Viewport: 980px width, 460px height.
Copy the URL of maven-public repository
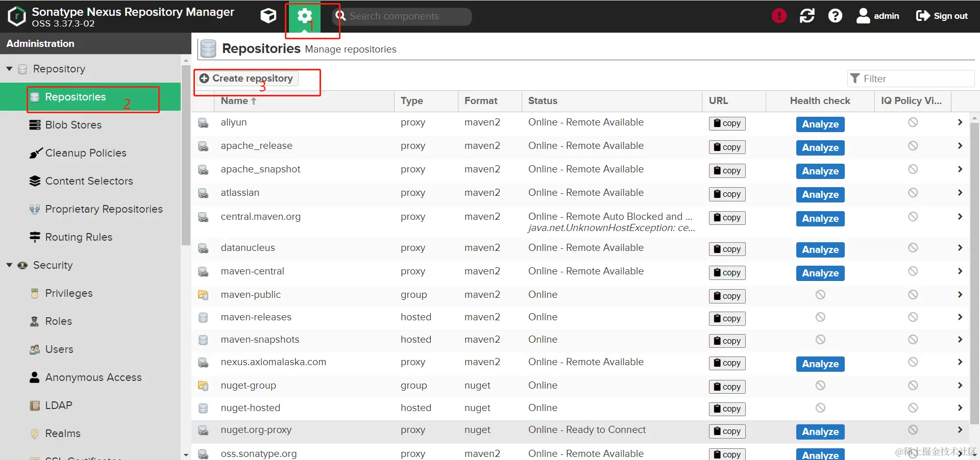tap(727, 296)
